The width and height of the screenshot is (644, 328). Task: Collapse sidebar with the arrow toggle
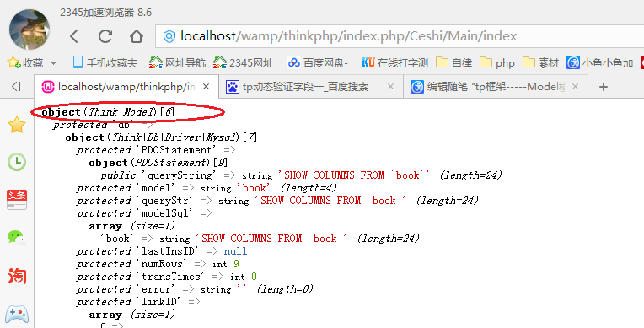click(x=16, y=87)
